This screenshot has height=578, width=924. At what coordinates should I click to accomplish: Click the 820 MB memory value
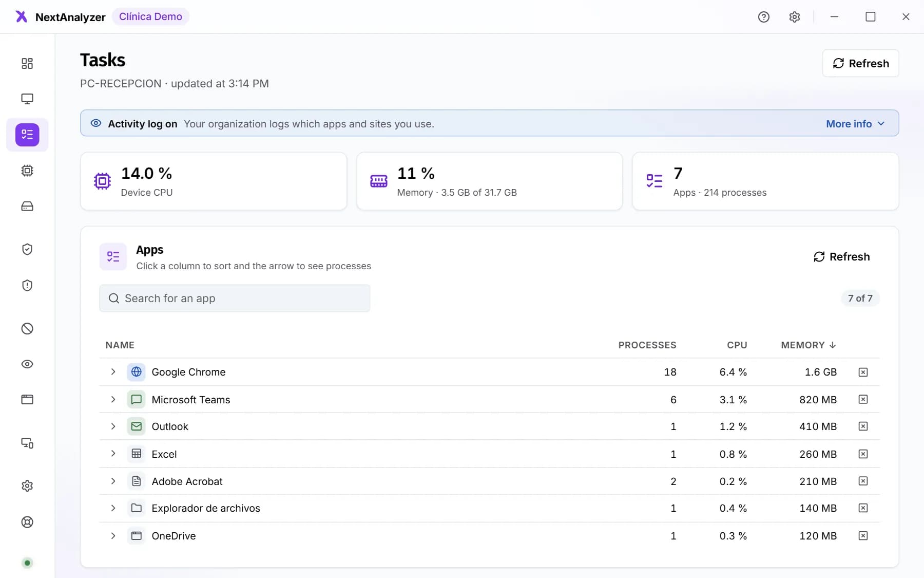[818, 400]
